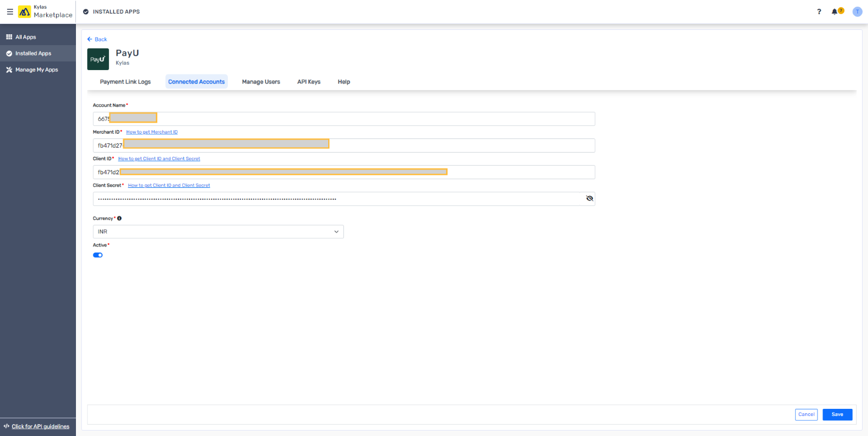Show the Client Secret with eye icon
Screen dimensions: 868x436
[589, 199]
